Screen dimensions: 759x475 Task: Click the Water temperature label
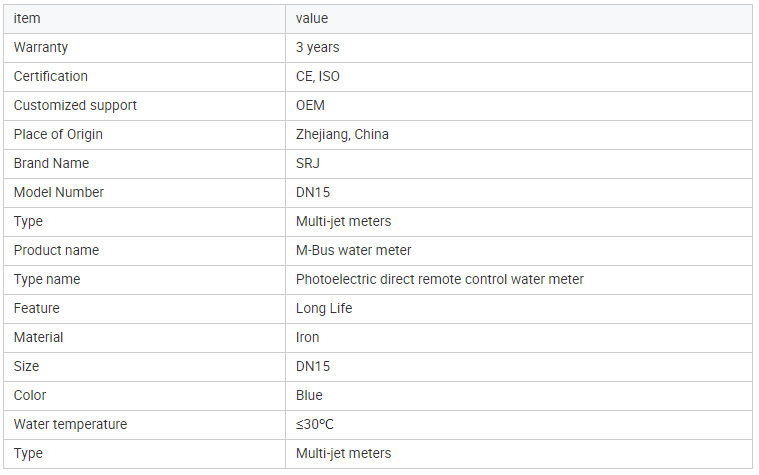(x=70, y=424)
